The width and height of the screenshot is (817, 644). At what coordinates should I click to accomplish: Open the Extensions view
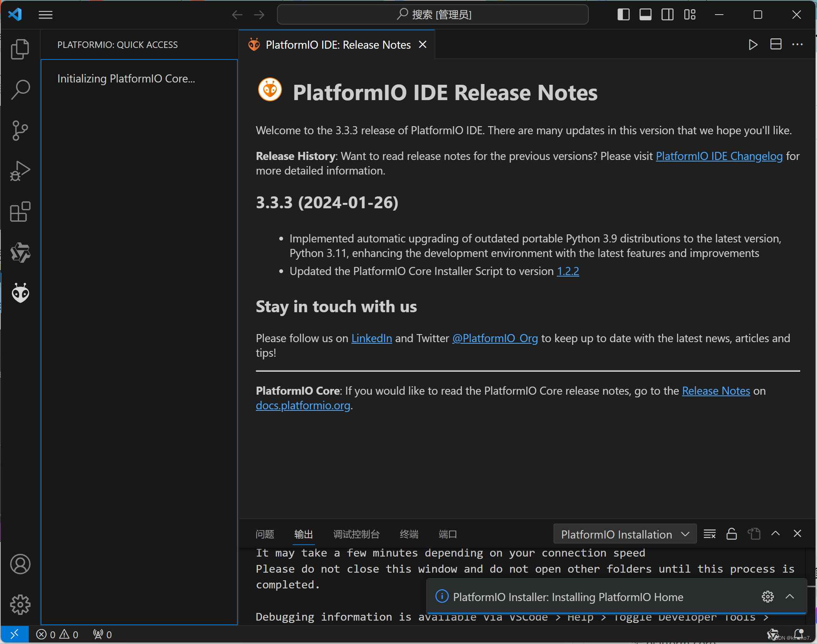pos(20,212)
